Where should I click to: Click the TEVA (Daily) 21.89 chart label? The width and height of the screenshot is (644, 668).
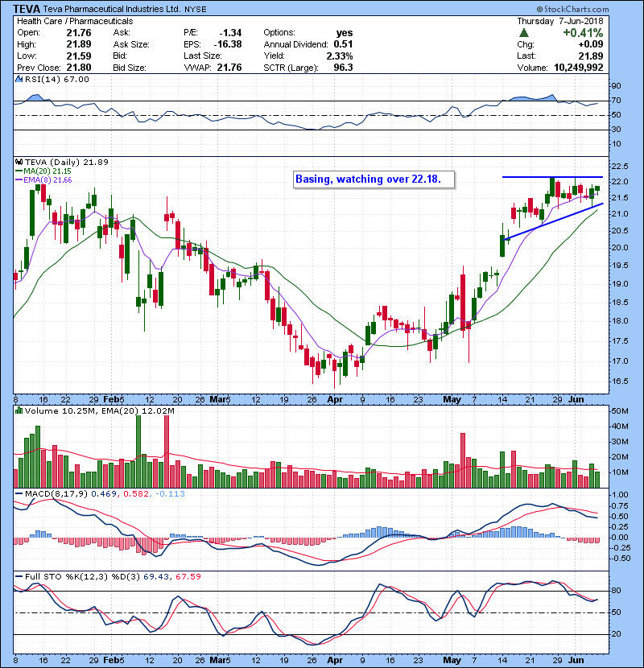click(67, 163)
